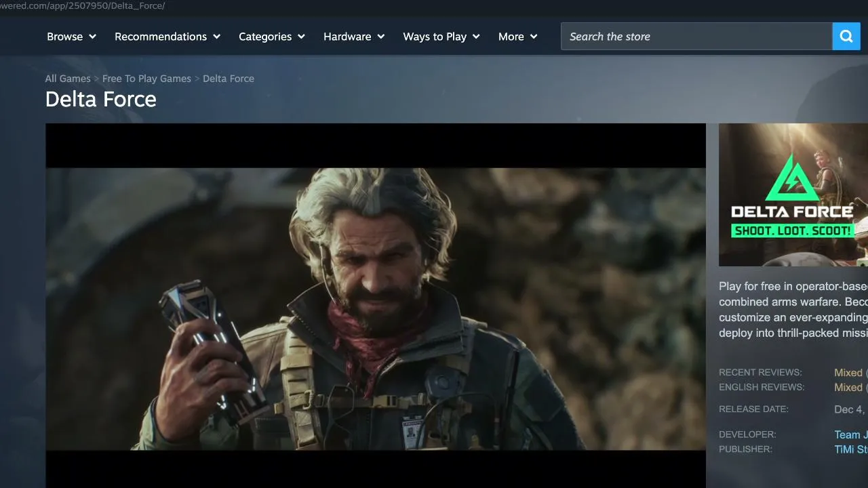The width and height of the screenshot is (868, 488).
Task: Click the Delta Force page title
Action: point(100,100)
